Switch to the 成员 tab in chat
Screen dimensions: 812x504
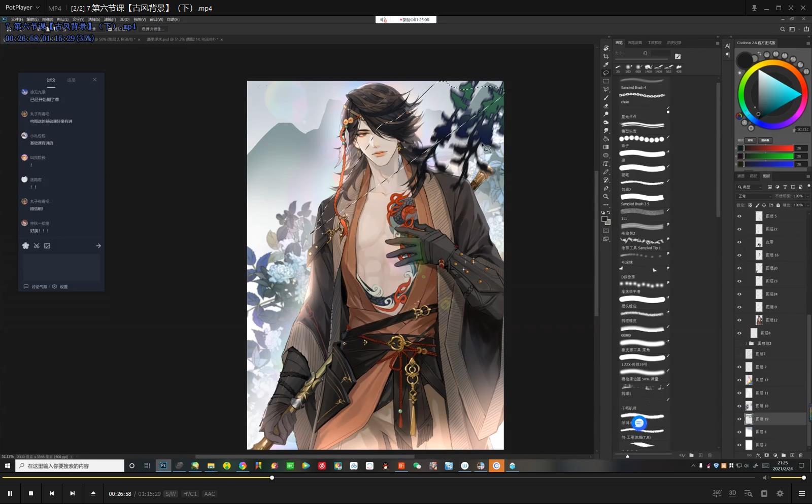[72, 80]
